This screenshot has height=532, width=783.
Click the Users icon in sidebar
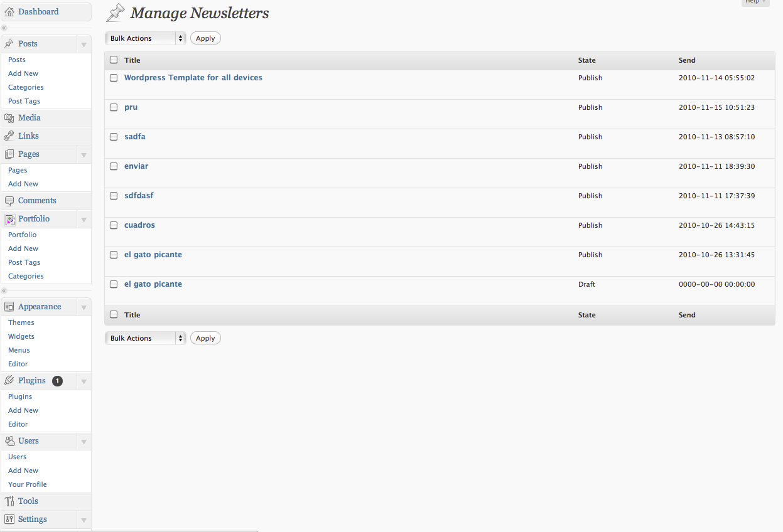coord(9,441)
